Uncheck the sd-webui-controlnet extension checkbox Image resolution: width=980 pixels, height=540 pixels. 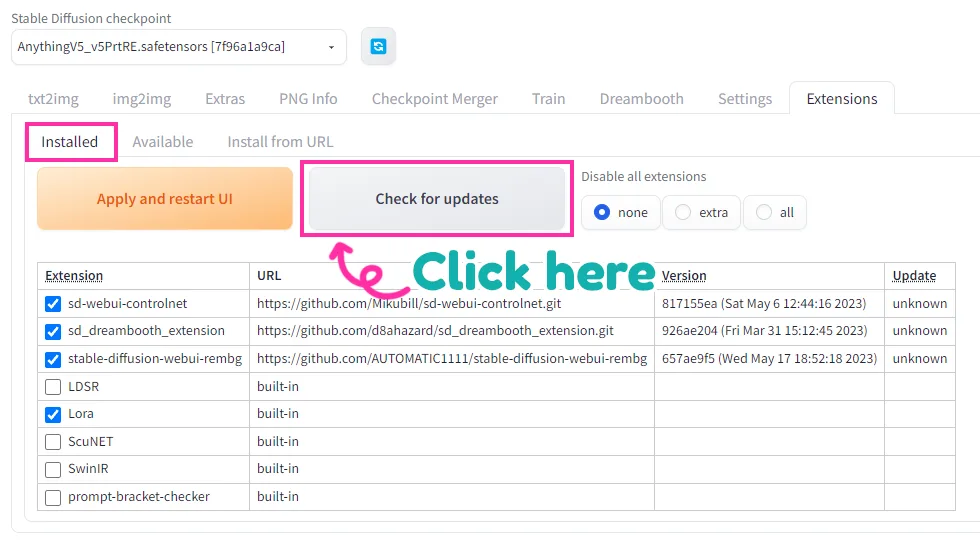click(53, 304)
